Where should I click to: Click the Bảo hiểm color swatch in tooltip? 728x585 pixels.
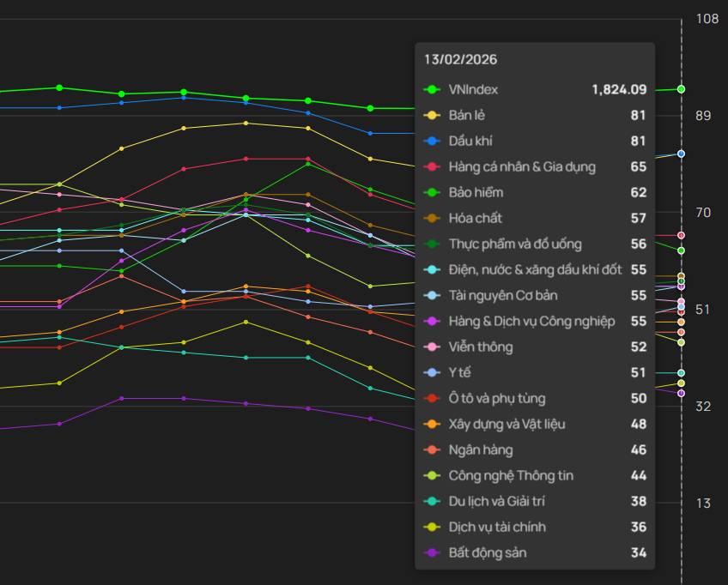[x=433, y=193]
